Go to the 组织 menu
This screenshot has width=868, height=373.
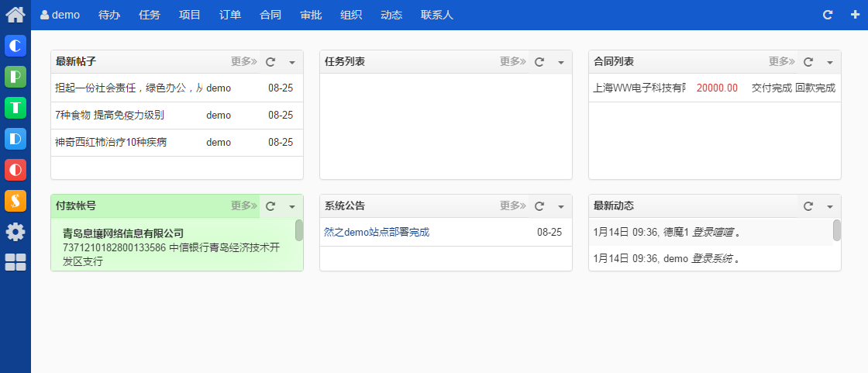pyautogui.click(x=351, y=15)
